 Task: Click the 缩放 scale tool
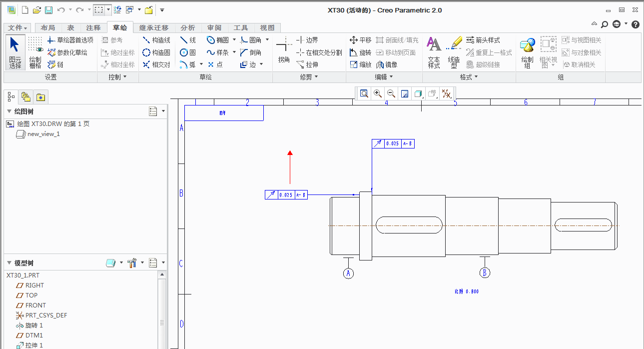tap(360, 64)
